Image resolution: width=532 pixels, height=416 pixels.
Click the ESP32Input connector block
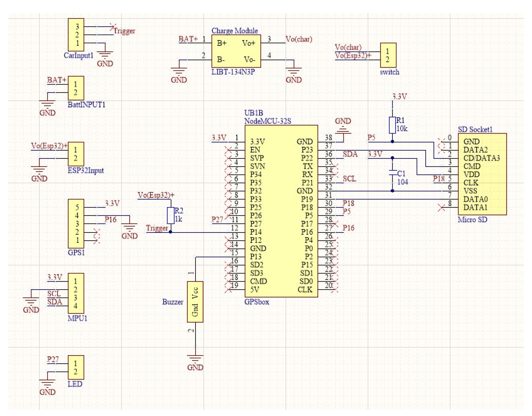76,154
